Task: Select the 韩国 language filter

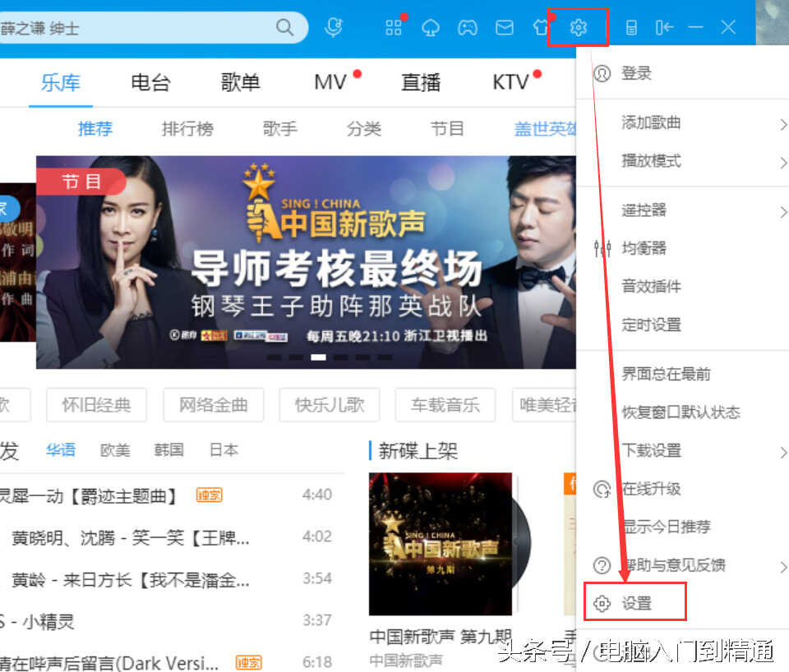Action: pos(169,449)
